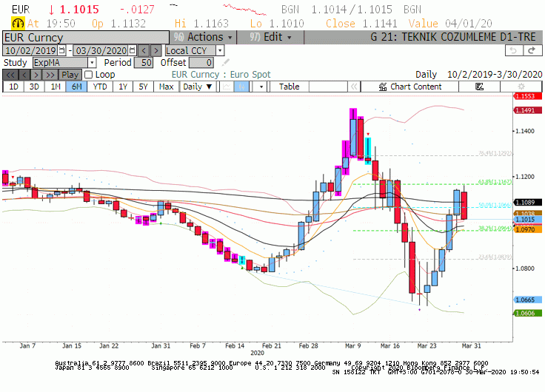This screenshot has width=545, height=392.
Task: Click the redo arrow button
Action: point(532,50)
